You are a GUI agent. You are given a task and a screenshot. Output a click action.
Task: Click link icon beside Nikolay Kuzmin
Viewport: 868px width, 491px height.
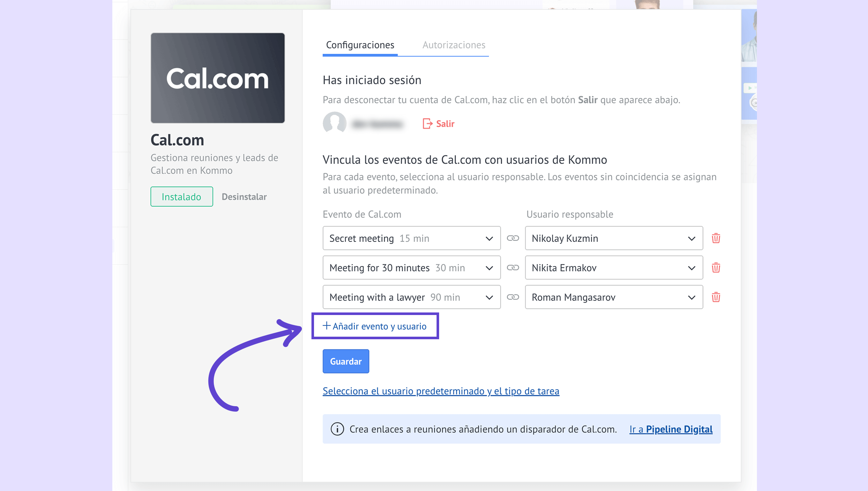click(512, 238)
